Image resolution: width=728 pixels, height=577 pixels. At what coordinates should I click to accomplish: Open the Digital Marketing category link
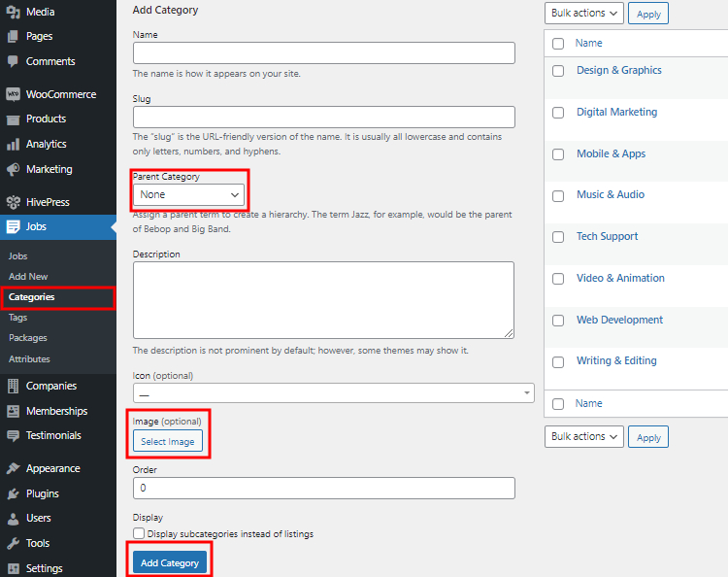616,112
